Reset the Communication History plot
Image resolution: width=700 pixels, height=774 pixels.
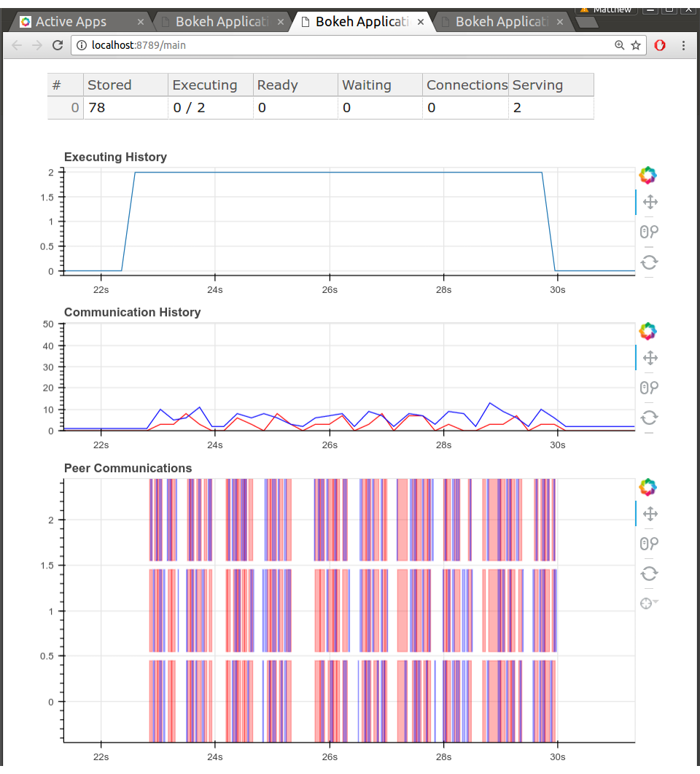(648, 418)
